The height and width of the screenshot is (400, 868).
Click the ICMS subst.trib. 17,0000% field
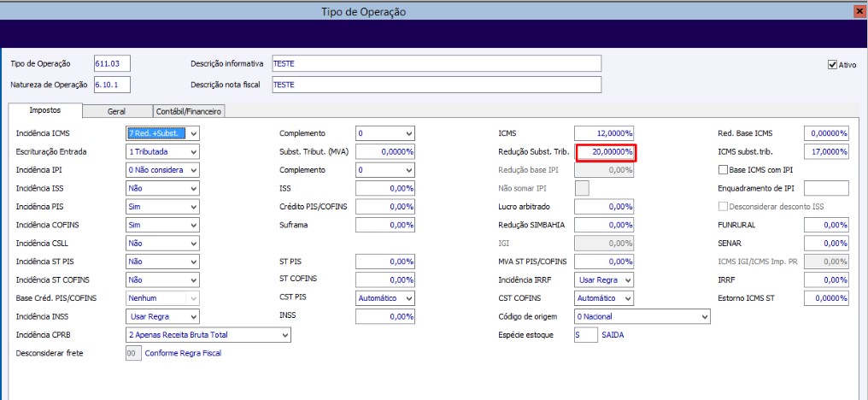point(826,152)
